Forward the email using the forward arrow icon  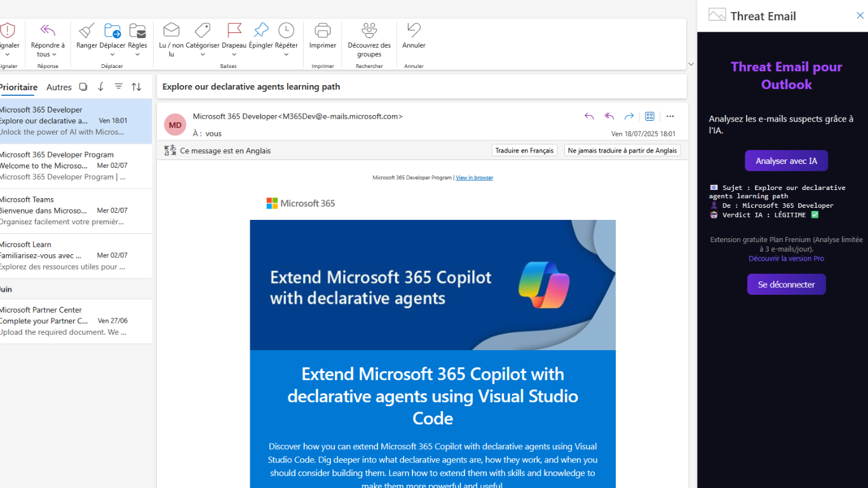click(x=629, y=116)
